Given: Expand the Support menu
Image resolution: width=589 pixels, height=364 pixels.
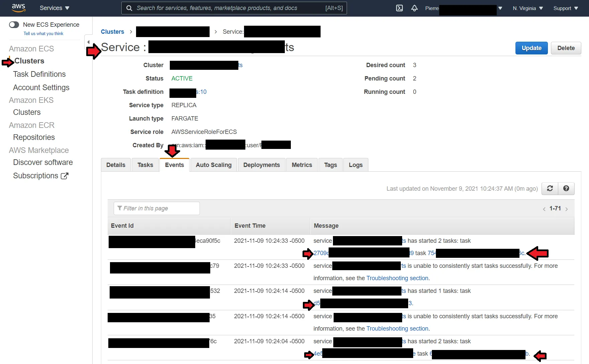Looking at the screenshot, I should 566,8.
